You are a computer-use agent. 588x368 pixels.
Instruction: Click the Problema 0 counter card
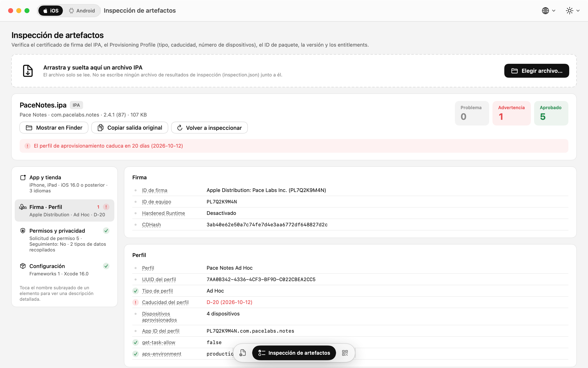click(x=472, y=113)
